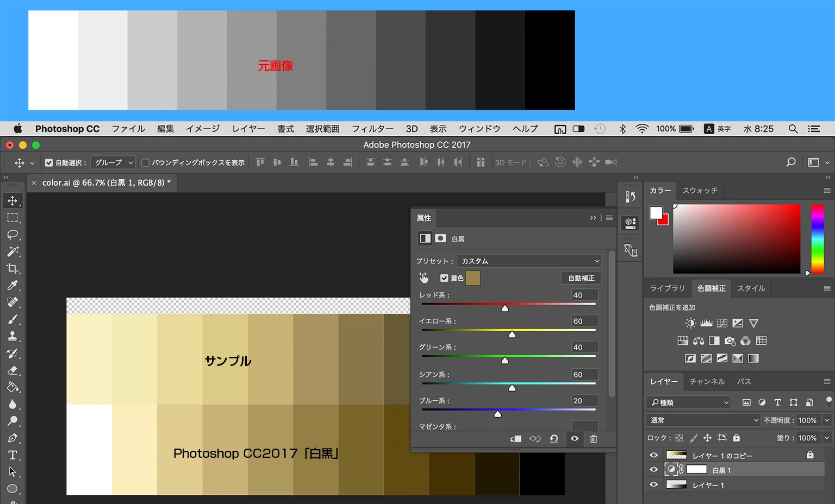Screen dimensions: 835x504
Task: Open the グループ auto-select dropdown
Action: click(113, 162)
